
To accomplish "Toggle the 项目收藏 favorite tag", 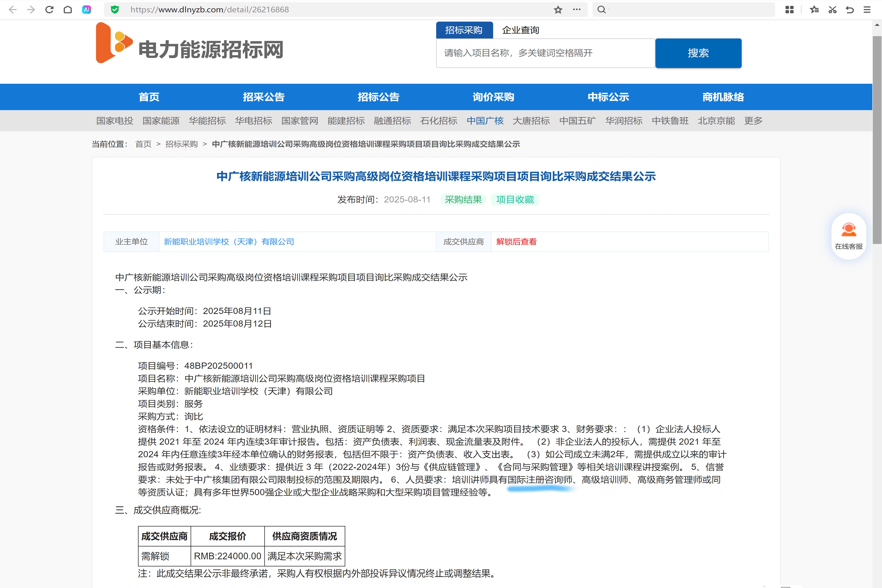I will coord(514,200).
